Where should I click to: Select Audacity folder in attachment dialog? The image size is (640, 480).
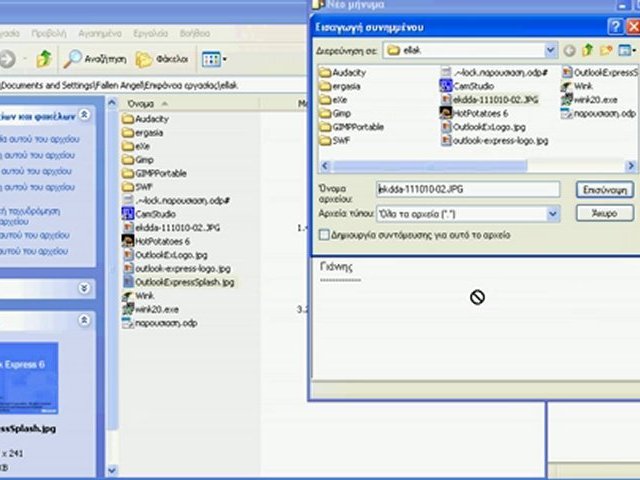342,73
